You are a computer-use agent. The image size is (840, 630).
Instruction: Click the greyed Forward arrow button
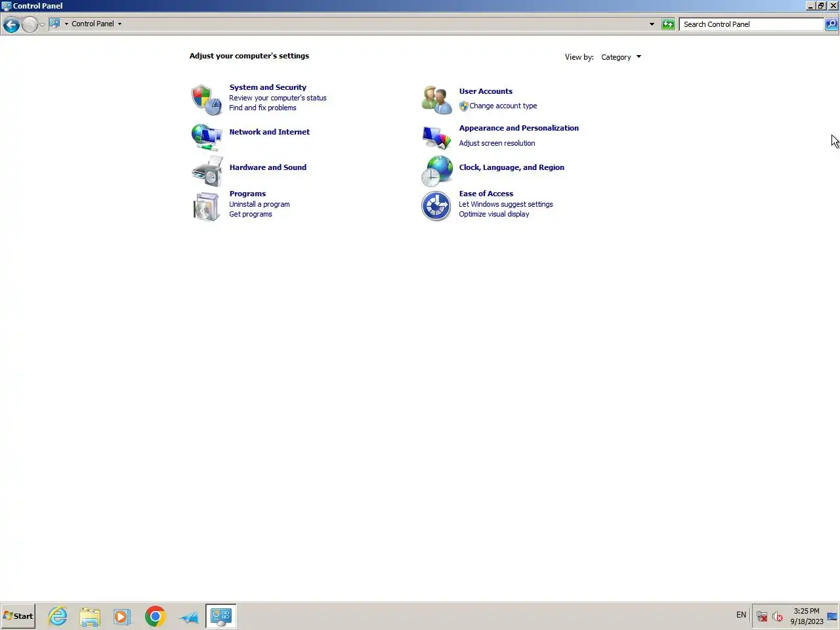30,24
